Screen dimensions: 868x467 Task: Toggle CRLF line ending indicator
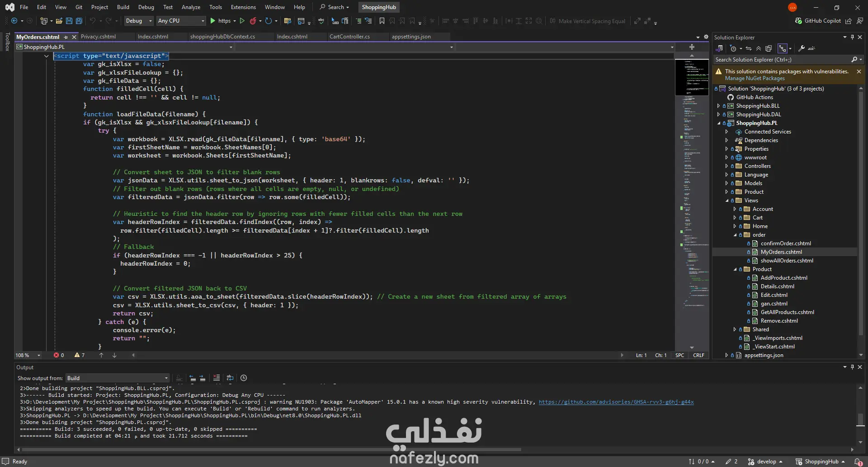coord(698,355)
